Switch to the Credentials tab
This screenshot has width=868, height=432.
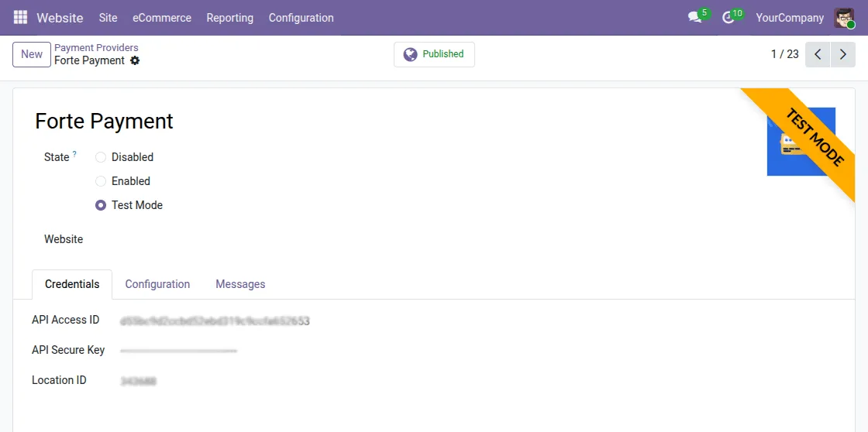(x=72, y=284)
